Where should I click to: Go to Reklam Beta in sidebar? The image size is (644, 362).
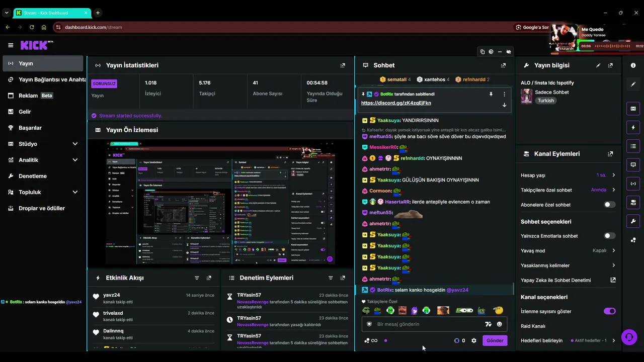[x=43, y=96]
